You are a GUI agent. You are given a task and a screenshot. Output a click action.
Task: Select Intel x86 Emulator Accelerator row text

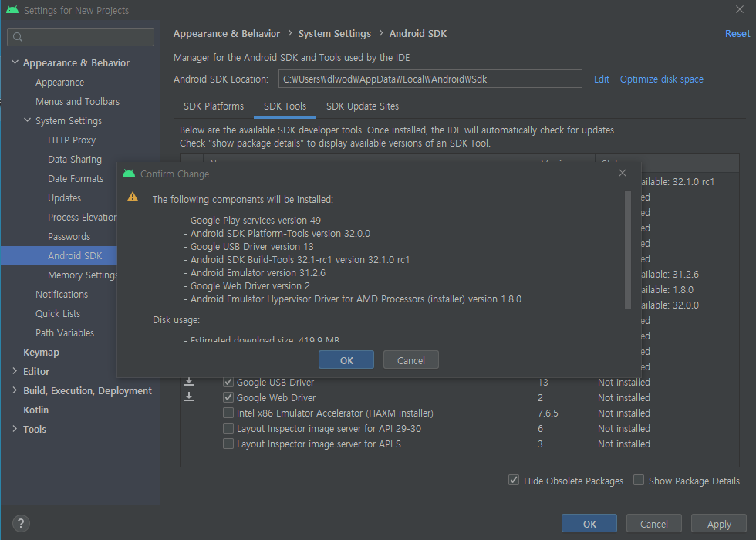[335, 413]
